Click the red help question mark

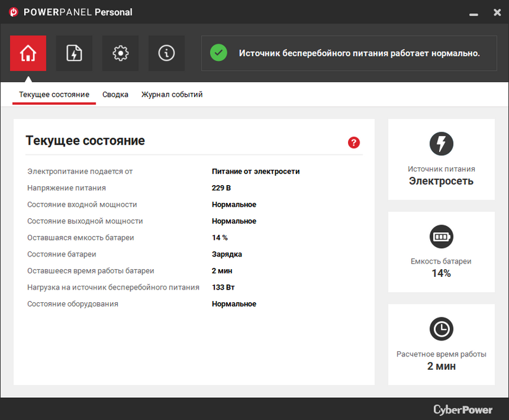354,143
